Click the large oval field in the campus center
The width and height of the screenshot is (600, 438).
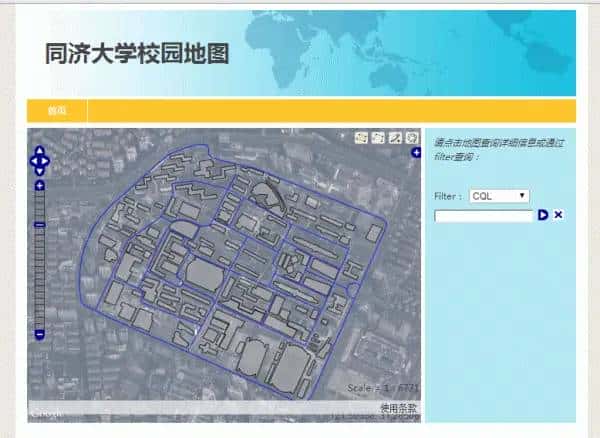coord(204,275)
